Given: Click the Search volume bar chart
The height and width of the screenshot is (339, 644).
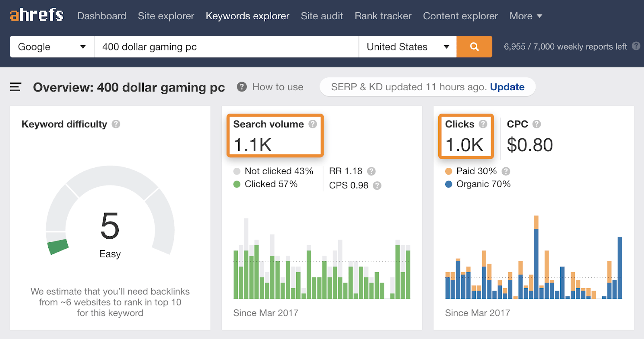Looking at the screenshot, I should (322, 258).
